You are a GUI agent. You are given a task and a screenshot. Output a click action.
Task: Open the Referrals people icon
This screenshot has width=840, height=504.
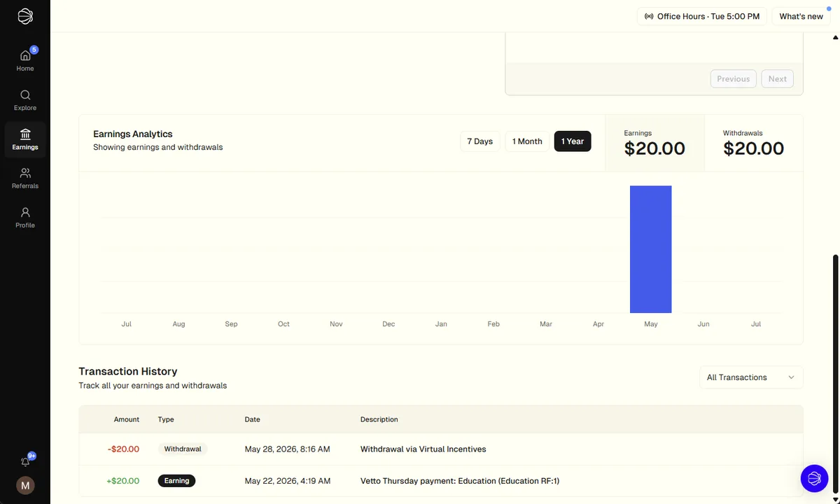(25, 173)
